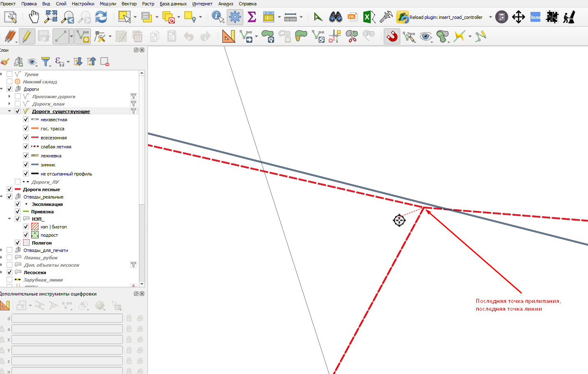Collapse the Дороги_существующие layer tree
Image resolution: width=588 pixels, height=374 pixels.
tap(9, 111)
